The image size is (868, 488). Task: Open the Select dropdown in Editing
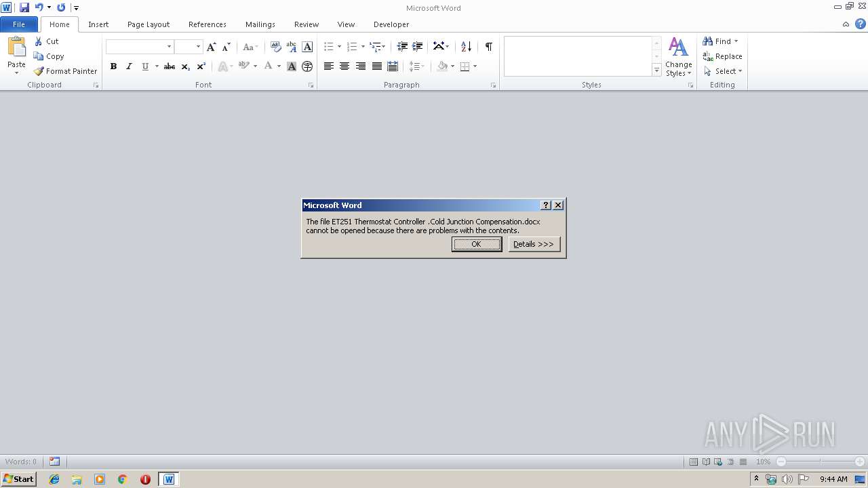pos(723,71)
